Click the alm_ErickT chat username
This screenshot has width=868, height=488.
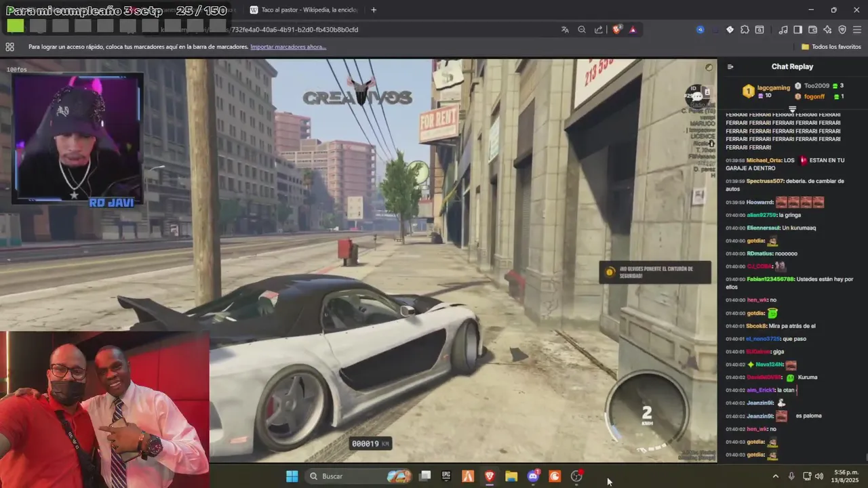[x=760, y=390]
